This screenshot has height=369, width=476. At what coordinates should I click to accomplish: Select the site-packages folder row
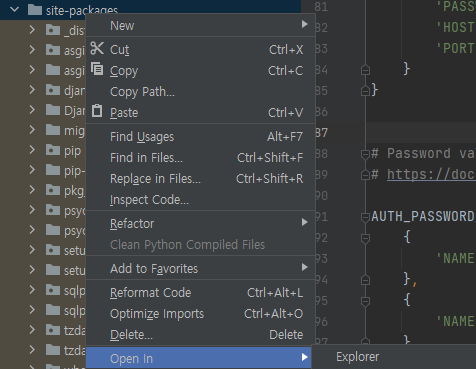(150, 10)
